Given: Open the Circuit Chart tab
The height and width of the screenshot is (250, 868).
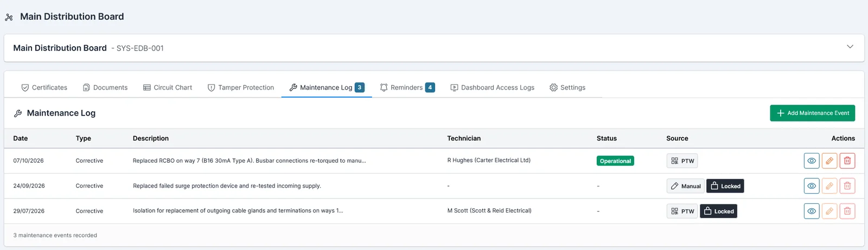Looking at the screenshot, I should tap(168, 87).
